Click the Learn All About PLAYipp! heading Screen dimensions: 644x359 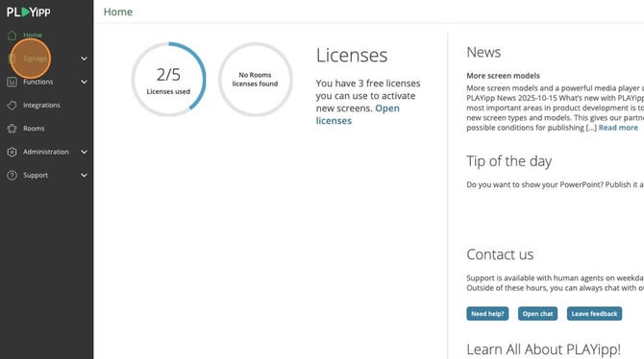coord(543,349)
